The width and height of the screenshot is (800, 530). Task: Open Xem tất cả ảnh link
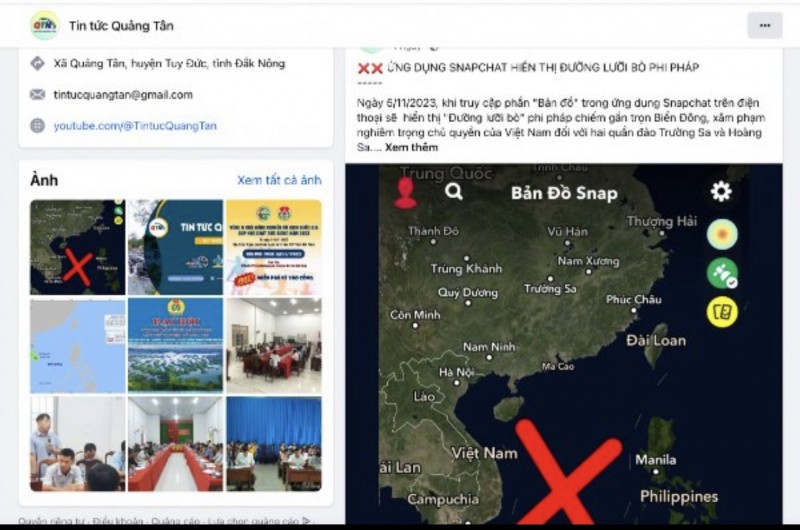coord(279,180)
